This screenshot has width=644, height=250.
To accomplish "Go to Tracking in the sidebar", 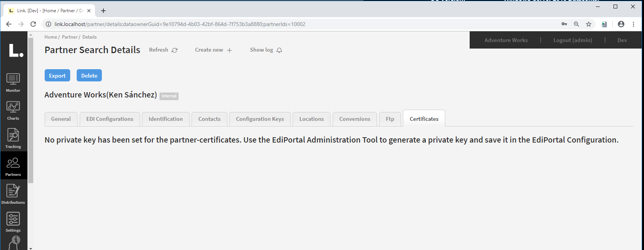I will coord(13,138).
